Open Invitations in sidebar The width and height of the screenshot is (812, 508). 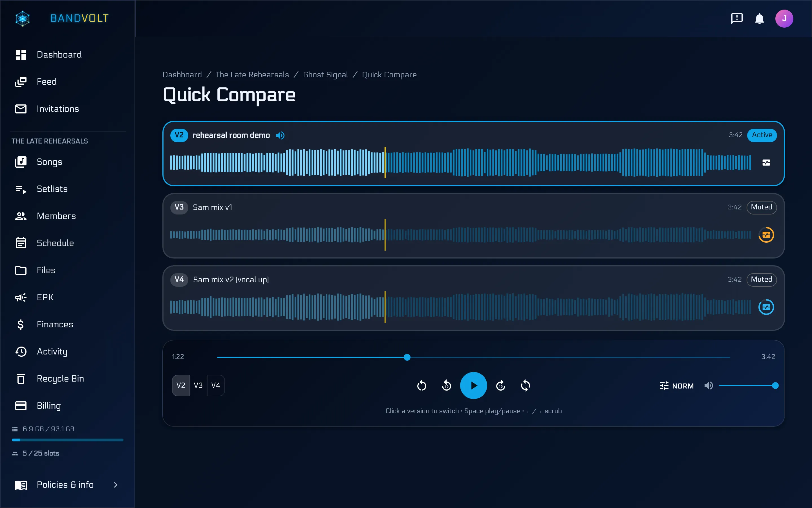[x=67, y=109]
